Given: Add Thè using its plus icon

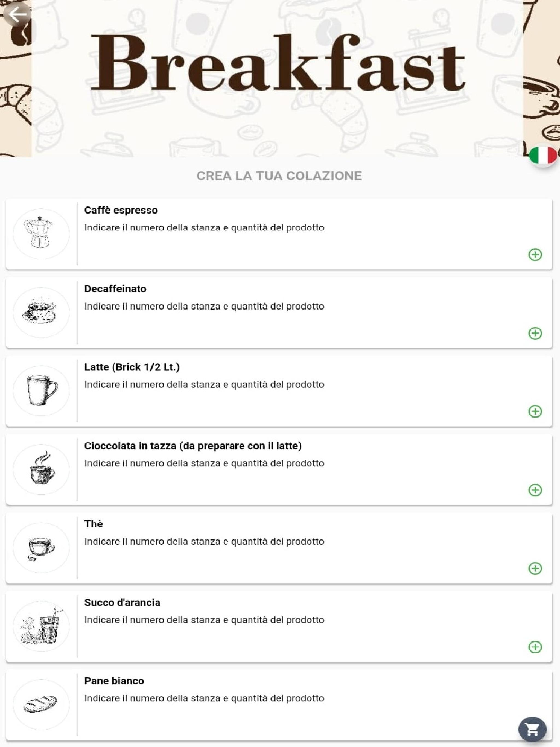Looking at the screenshot, I should click(535, 568).
